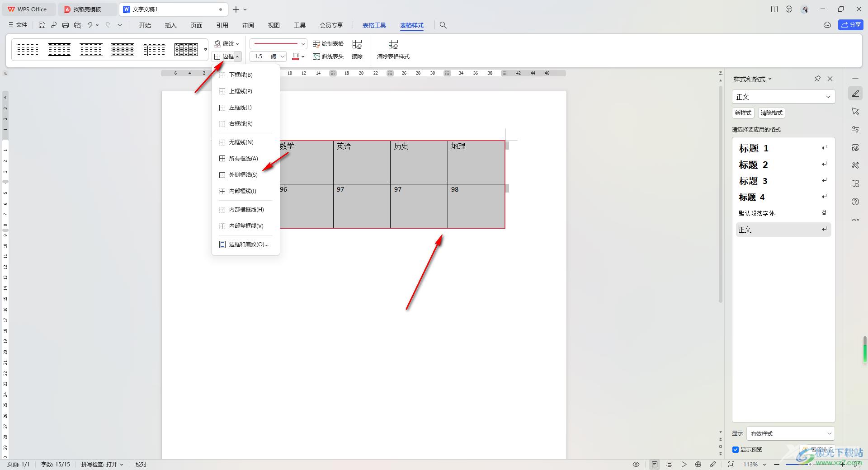
Task: Apply the 标题 3 style
Action: (x=783, y=181)
